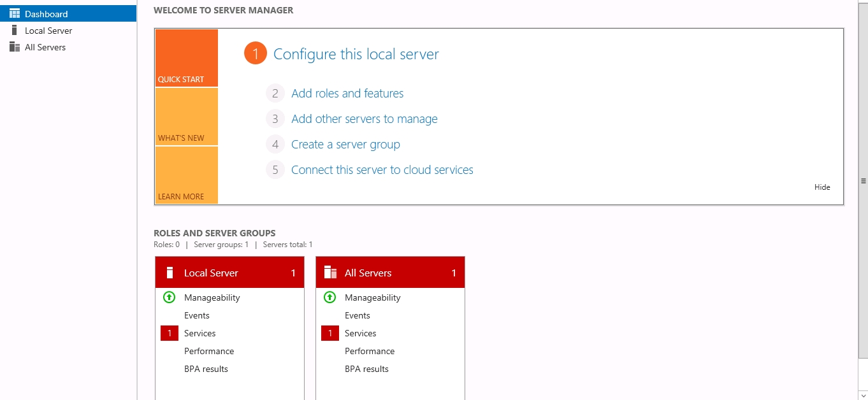Click red Services alert badge in All Servers tile
This screenshot has height=400, width=868.
(330, 333)
